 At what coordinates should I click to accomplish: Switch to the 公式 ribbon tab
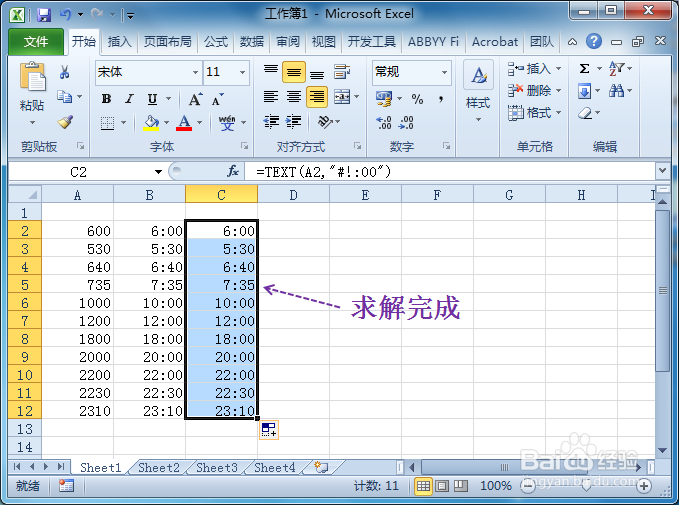[216, 42]
